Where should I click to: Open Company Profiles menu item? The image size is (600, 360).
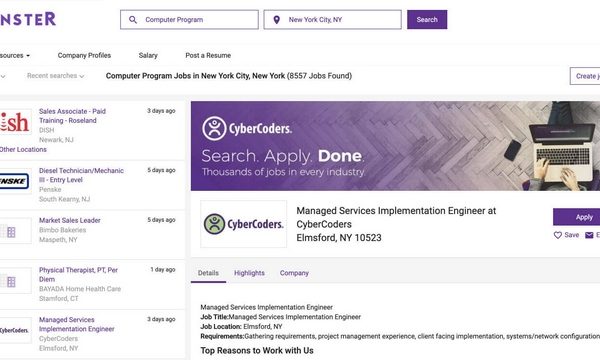pyautogui.click(x=84, y=55)
